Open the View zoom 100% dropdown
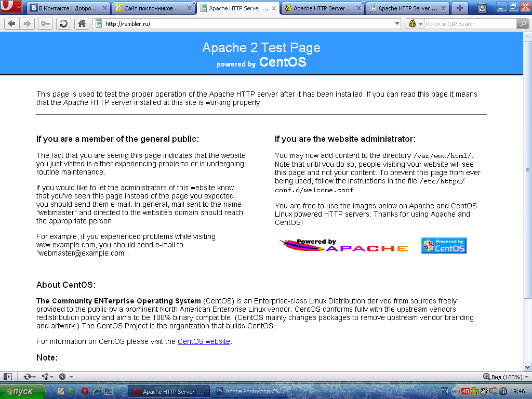 click(x=527, y=377)
